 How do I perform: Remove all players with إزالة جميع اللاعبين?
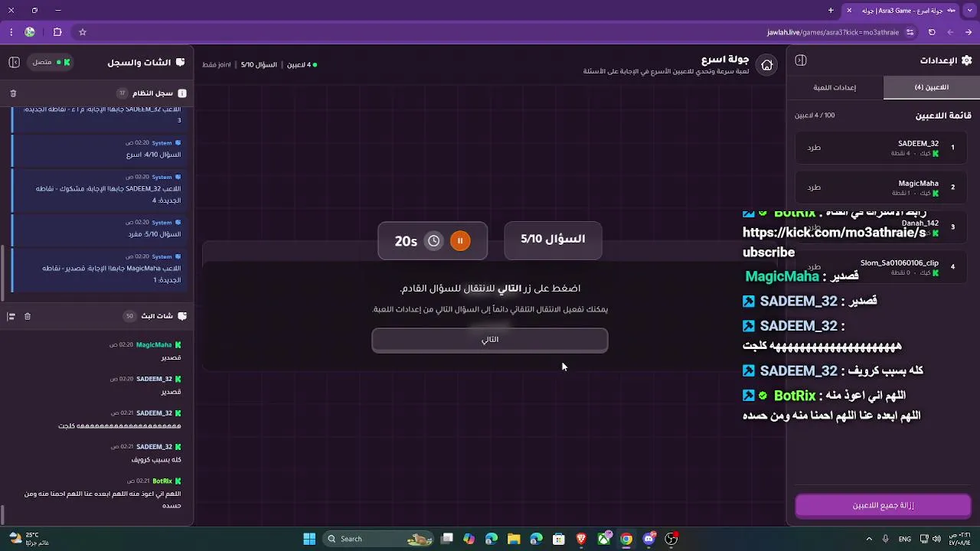tap(883, 506)
